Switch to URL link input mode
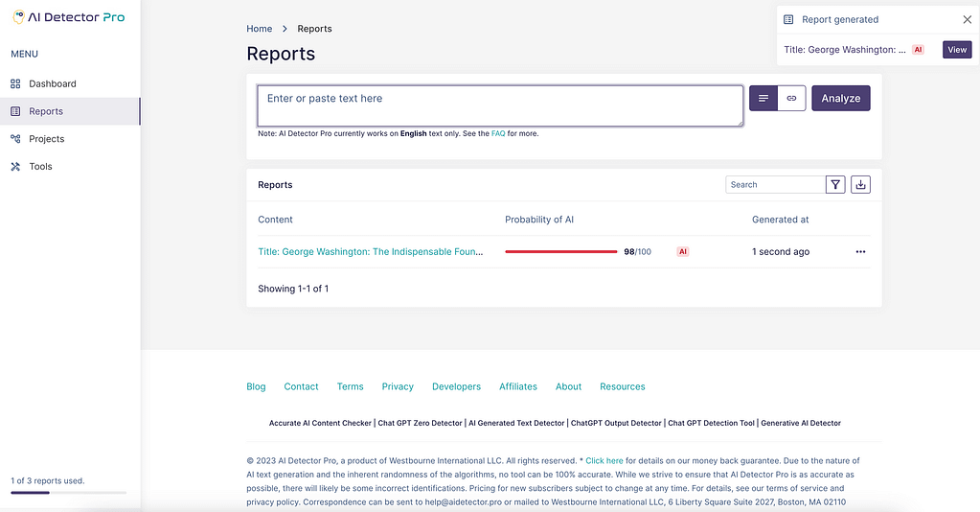The width and height of the screenshot is (980, 512). tap(791, 99)
